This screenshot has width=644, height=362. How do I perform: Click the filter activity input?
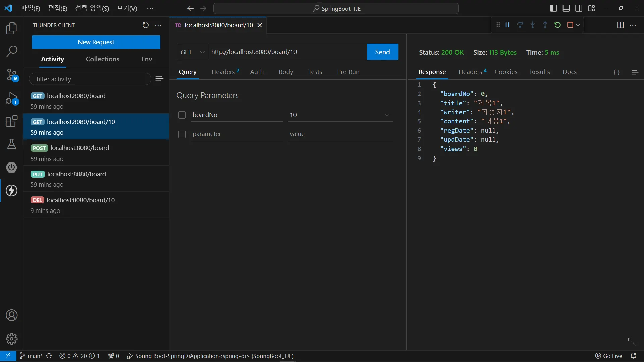90,79
